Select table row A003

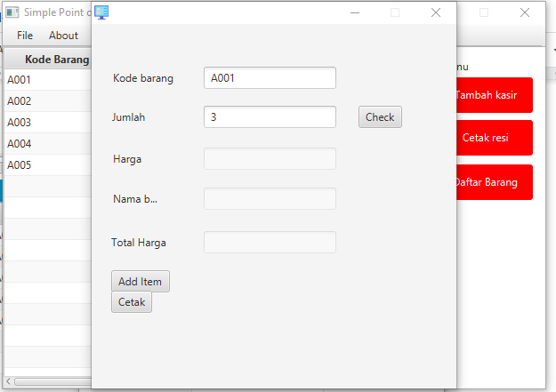(48, 123)
